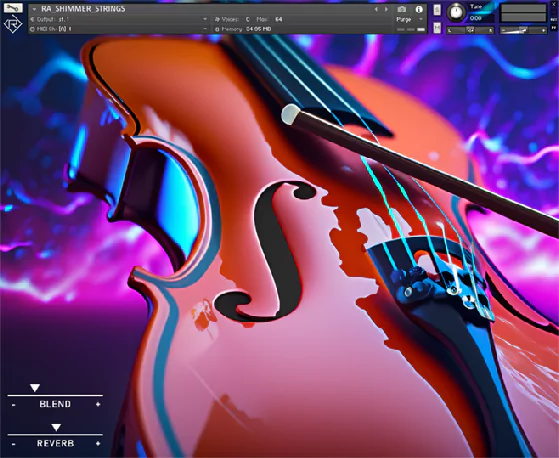Click the Rigid Audio logo icon
Viewport: 559px width, 458px height.
(x=13, y=24)
